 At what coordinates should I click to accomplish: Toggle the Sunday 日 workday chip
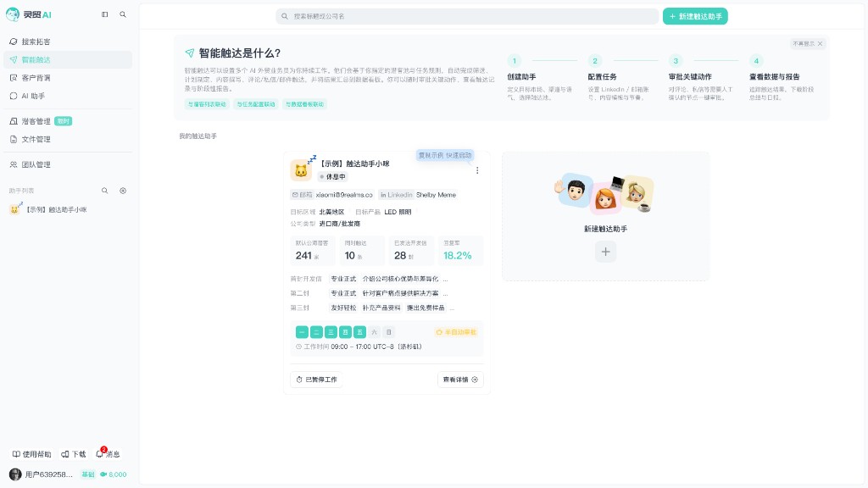click(388, 332)
